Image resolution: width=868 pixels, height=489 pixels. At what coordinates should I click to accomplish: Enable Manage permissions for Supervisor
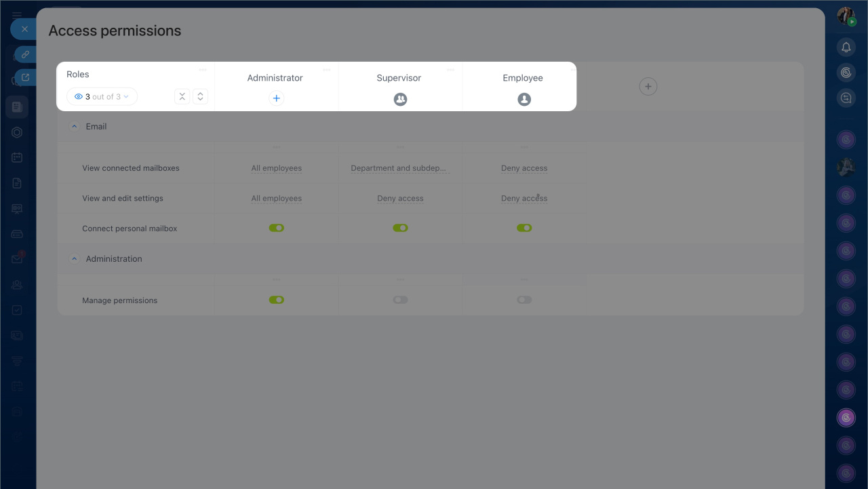(x=400, y=300)
